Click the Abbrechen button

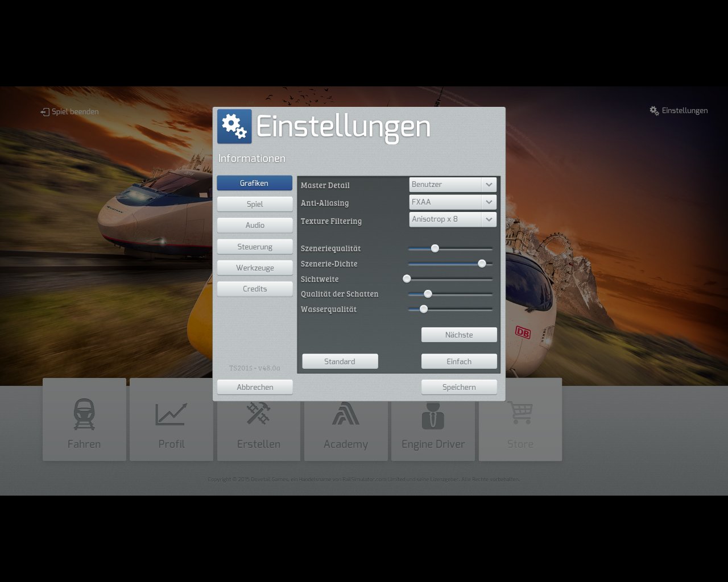click(x=255, y=387)
